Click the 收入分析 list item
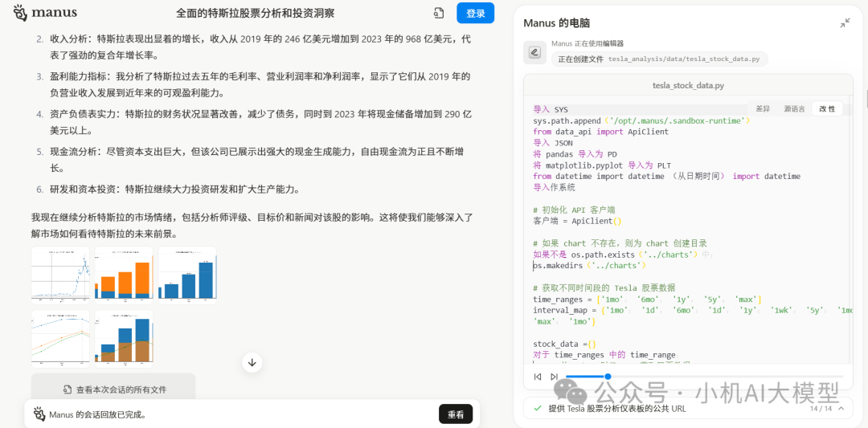Screen dimensions: 868x428 (x=260, y=47)
